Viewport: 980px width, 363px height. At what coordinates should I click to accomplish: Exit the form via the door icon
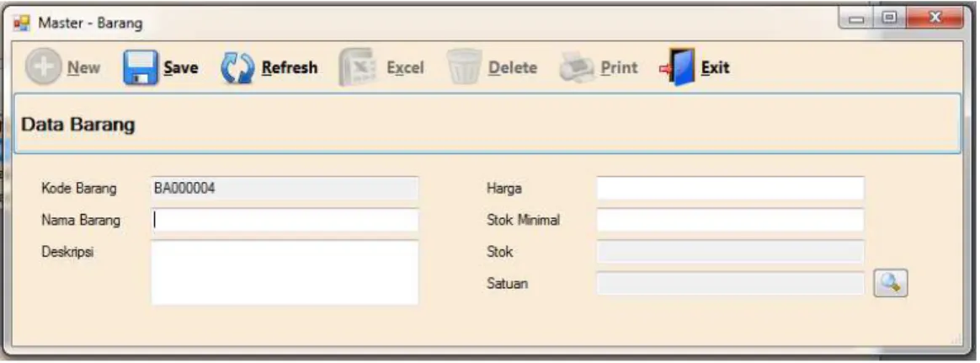click(x=695, y=67)
